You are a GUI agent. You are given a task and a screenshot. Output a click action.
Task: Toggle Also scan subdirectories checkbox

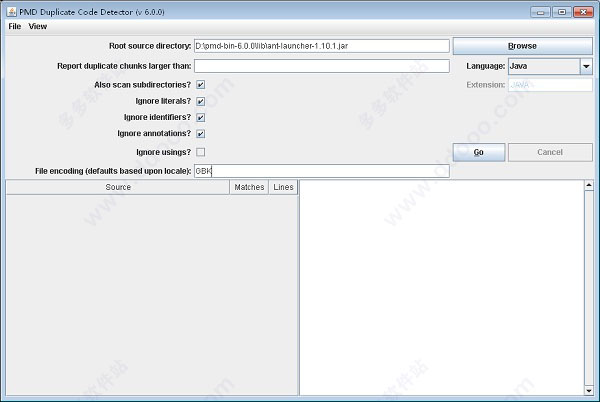(201, 85)
